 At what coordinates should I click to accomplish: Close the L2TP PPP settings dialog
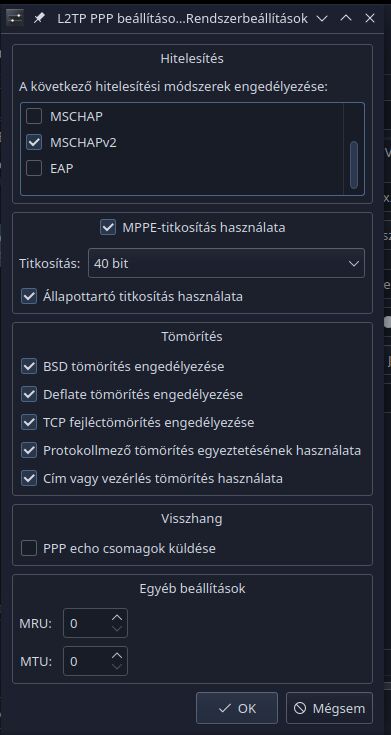coord(370,19)
